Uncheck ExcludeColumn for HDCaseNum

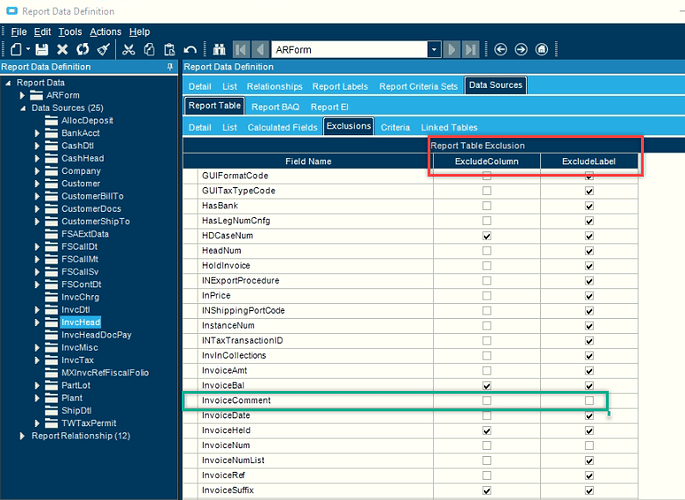[x=486, y=235]
